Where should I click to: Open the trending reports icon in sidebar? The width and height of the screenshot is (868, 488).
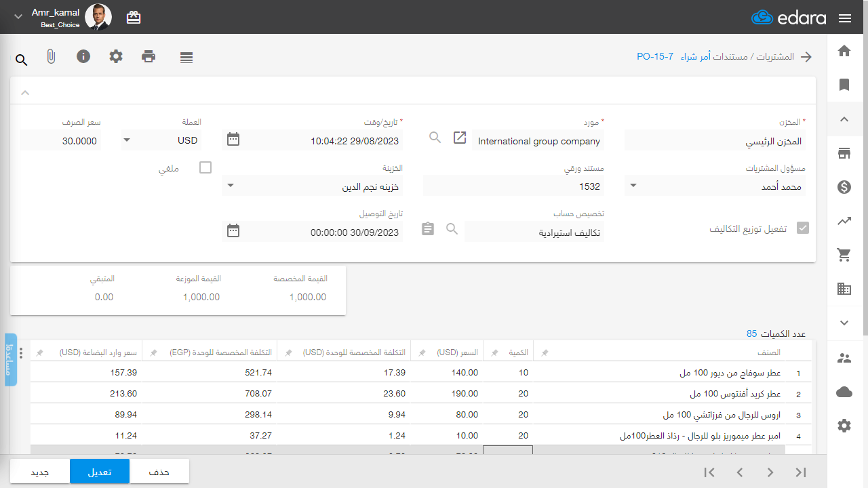[x=844, y=221]
